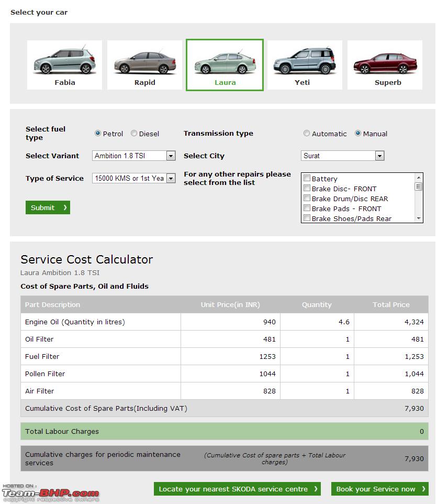Click the Pollen Filter row label
Viewport: 448px width, 504px height.
(x=45, y=374)
